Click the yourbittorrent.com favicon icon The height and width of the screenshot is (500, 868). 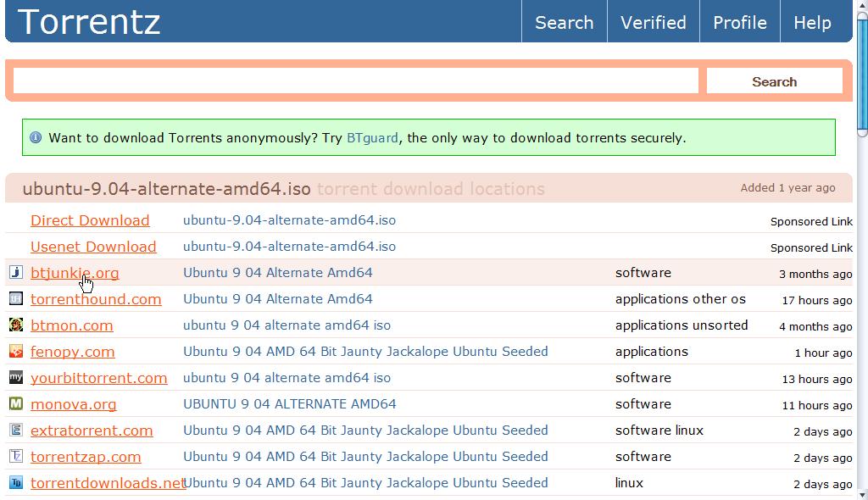click(x=15, y=378)
